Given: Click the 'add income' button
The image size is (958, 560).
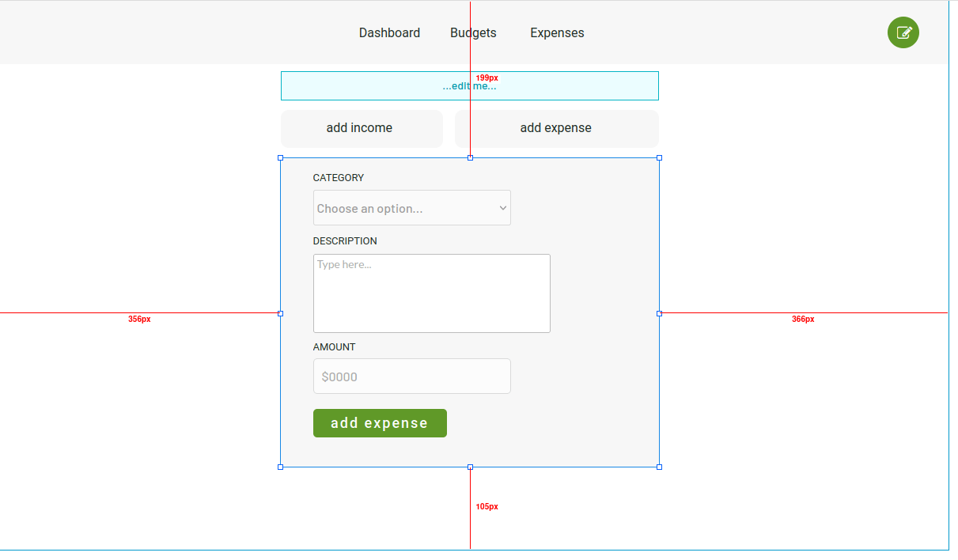Looking at the screenshot, I should (362, 127).
